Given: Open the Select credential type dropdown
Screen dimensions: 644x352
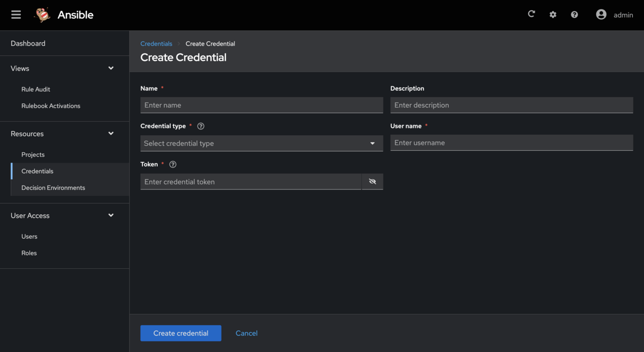Looking at the screenshot, I should point(261,143).
